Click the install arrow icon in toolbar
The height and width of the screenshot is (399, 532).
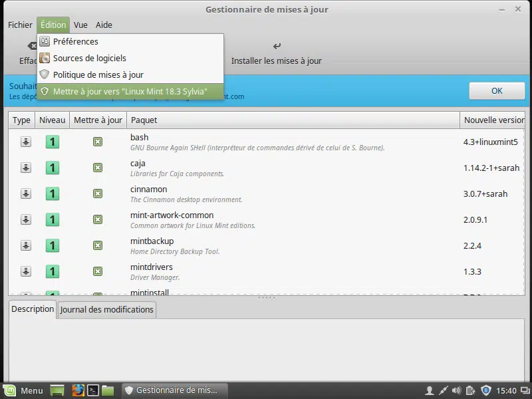(277, 46)
